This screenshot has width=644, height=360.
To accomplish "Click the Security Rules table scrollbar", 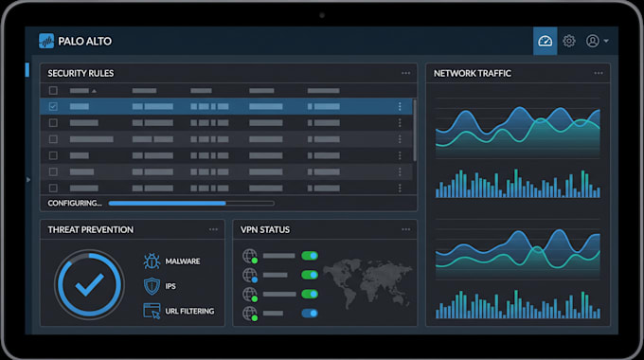I will tap(415, 131).
